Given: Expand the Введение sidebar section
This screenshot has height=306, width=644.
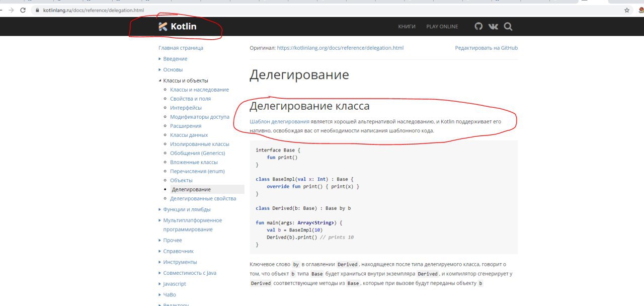Looking at the screenshot, I should tap(175, 59).
